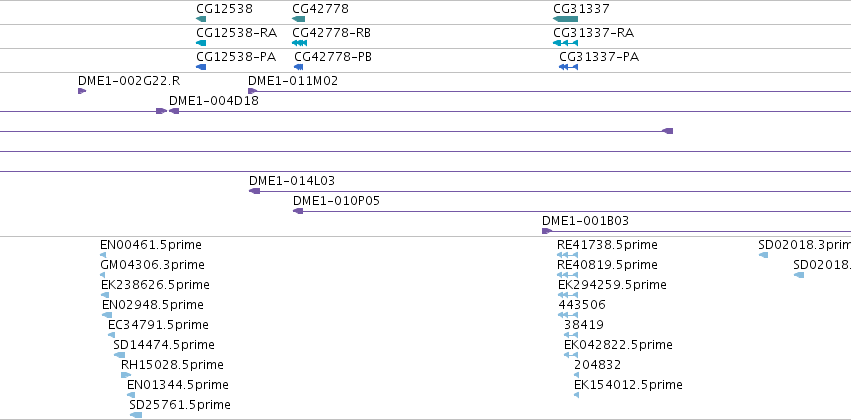Viewport: 851px width, 420px height.
Task: Click the CG31337-PA label
Action: tap(599, 56)
